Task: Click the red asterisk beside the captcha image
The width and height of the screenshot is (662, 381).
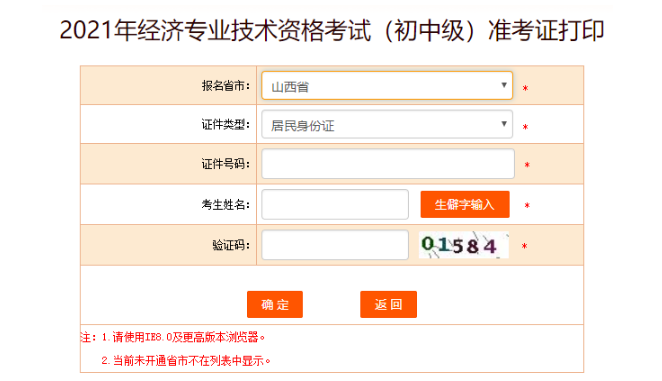Action: pyautogui.click(x=524, y=246)
